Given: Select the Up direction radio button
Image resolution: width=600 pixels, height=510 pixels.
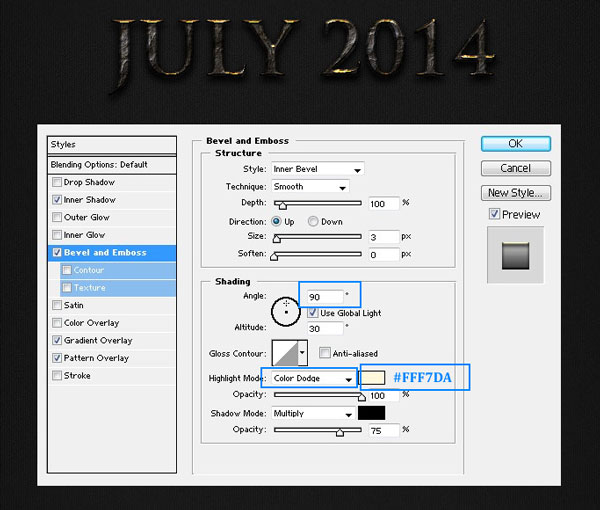Looking at the screenshot, I should point(276,221).
